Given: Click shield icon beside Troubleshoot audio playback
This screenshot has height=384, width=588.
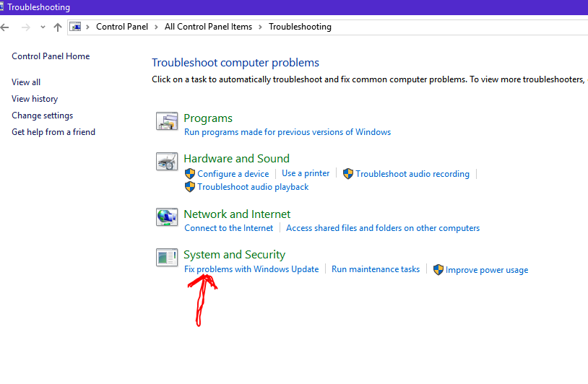Looking at the screenshot, I should click(190, 187).
